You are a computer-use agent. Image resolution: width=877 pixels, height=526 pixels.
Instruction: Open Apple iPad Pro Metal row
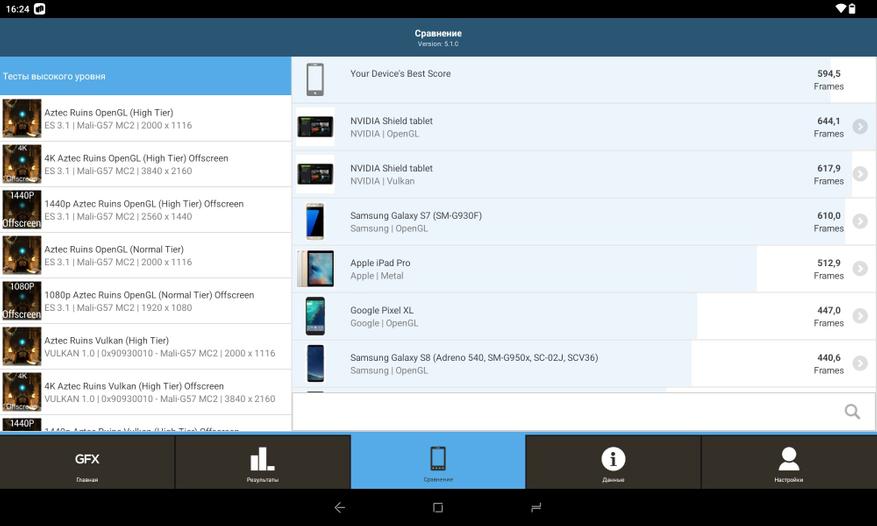584,269
